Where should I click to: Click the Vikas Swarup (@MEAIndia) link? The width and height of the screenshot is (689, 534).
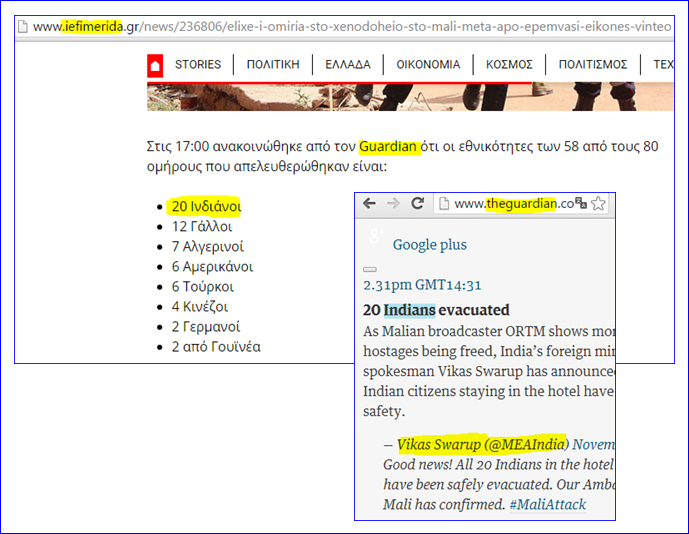click(482, 444)
